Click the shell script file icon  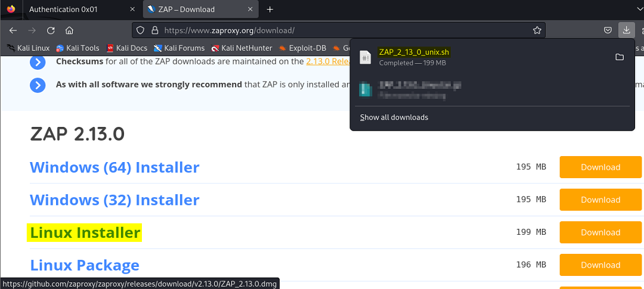365,57
